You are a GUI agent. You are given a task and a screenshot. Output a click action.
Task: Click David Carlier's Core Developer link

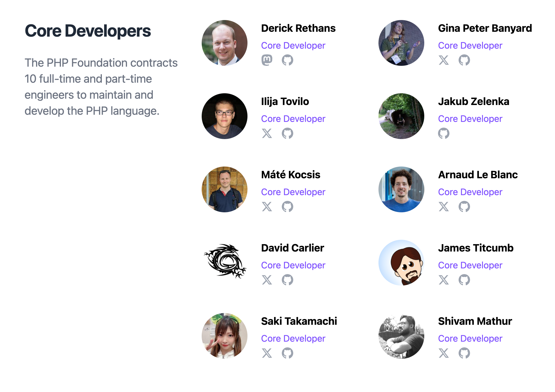294,265
